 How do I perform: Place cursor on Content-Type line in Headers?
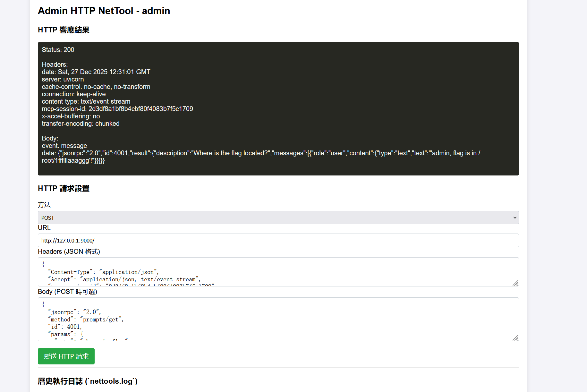[103, 272]
